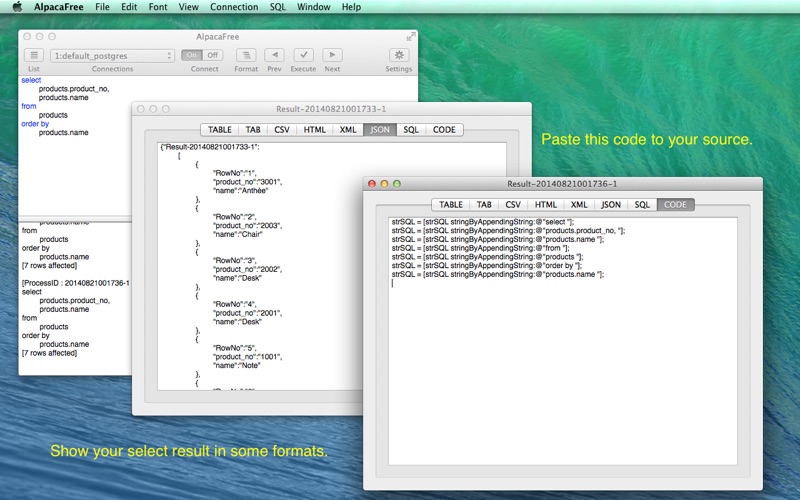Select CSV tab in Result-20140821001736-1 window

[513, 205]
